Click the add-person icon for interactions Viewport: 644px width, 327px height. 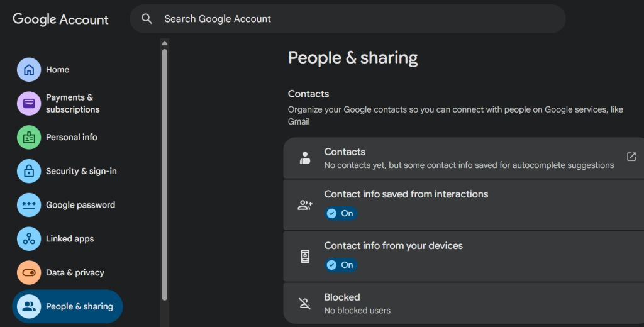[x=305, y=205]
